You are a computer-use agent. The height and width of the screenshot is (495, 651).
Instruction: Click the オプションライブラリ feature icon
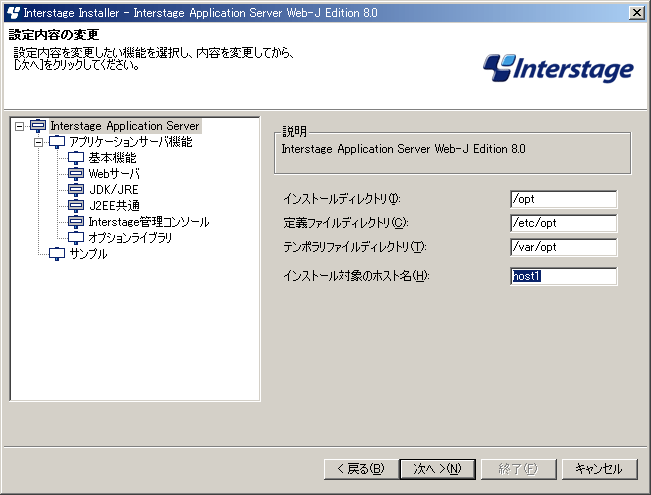[76, 238]
